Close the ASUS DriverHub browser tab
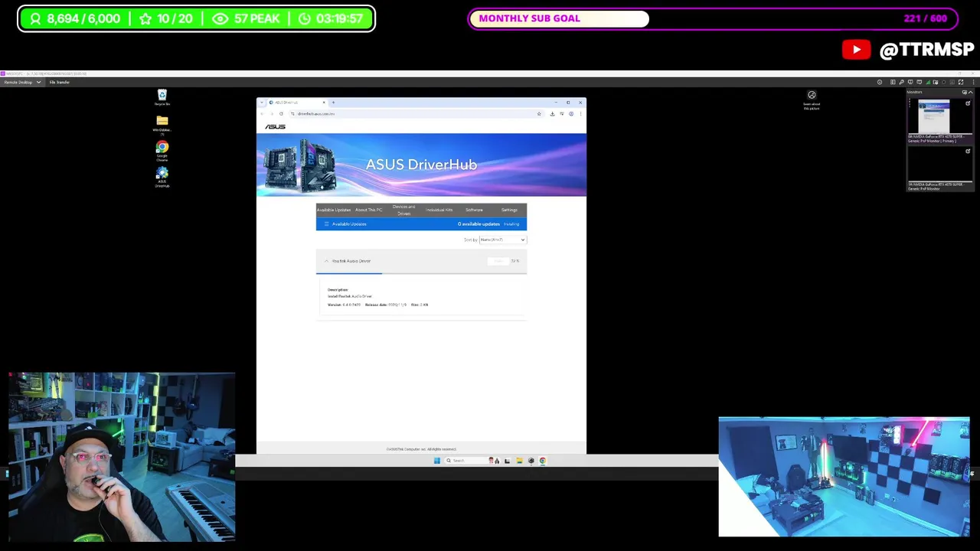The height and width of the screenshot is (551, 980). pos(324,102)
